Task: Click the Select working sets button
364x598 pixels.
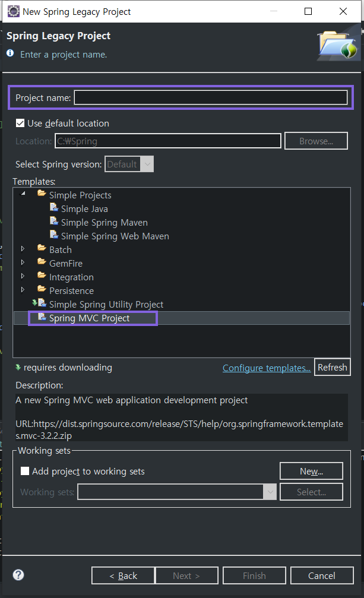Action: 311,492
